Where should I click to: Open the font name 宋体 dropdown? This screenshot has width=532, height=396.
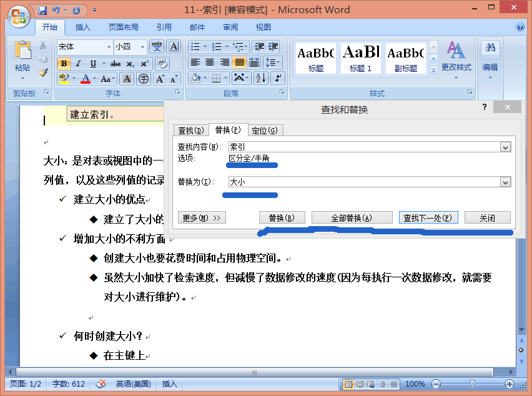109,47
